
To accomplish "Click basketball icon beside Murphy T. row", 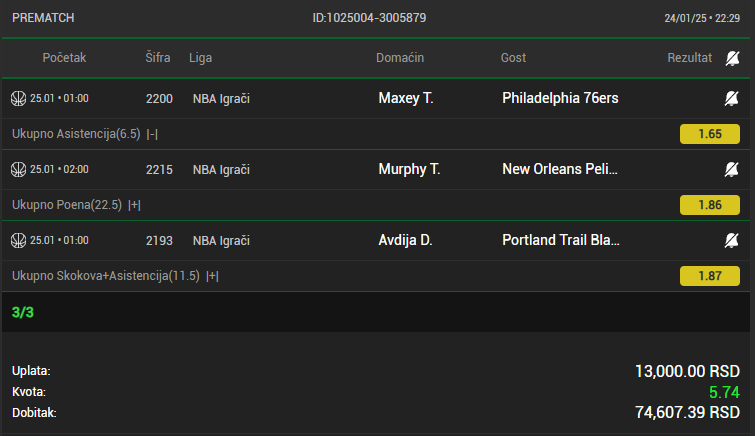I will [x=18, y=170].
